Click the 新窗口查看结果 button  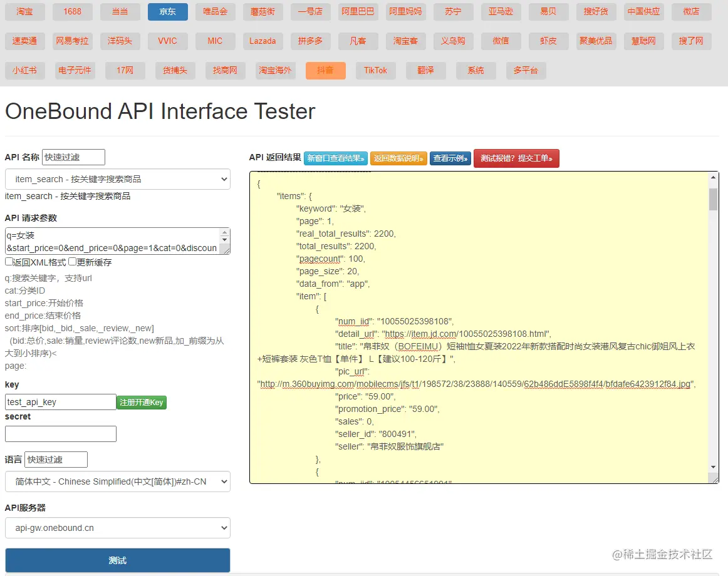(336, 158)
